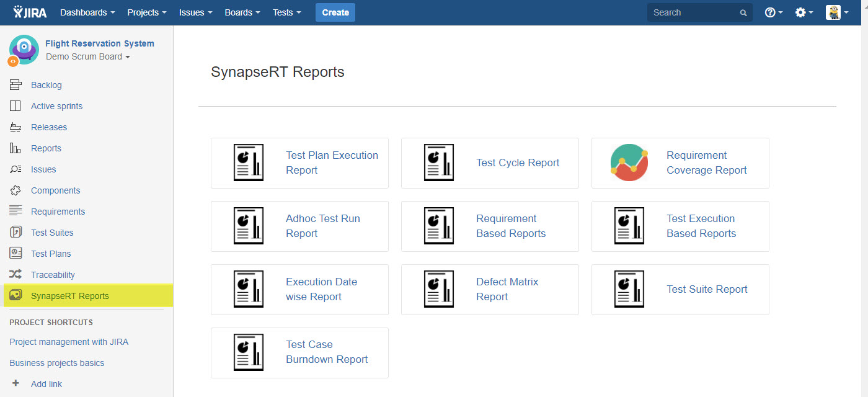Click the Search input field
Image resolution: width=868 pixels, height=397 pixels.
tap(694, 12)
